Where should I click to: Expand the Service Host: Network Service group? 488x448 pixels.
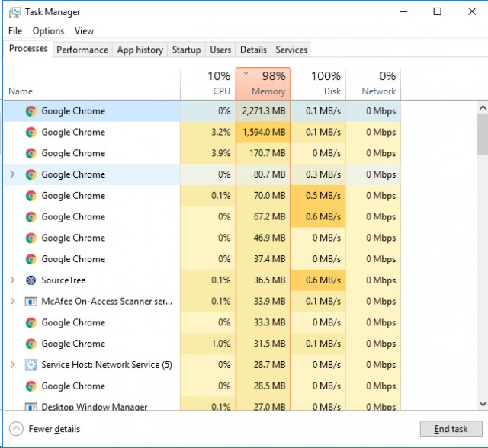click(12, 364)
